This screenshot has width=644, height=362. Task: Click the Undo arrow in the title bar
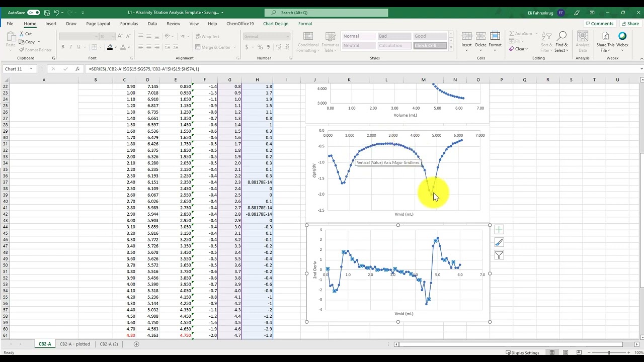(57, 12)
